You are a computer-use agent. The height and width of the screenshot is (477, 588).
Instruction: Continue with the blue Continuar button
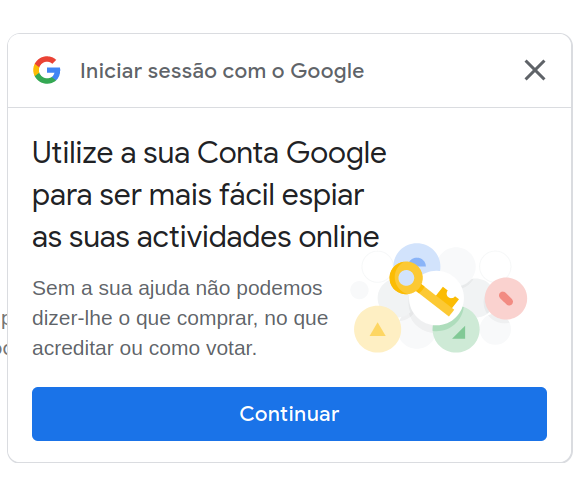coord(289,414)
